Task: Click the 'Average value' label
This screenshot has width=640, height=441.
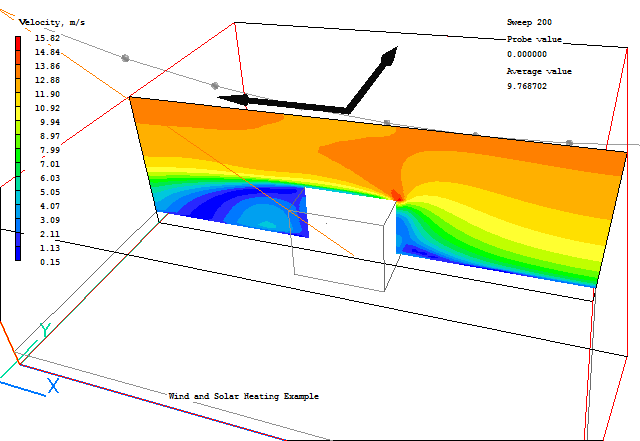Action: [x=539, y=71]
